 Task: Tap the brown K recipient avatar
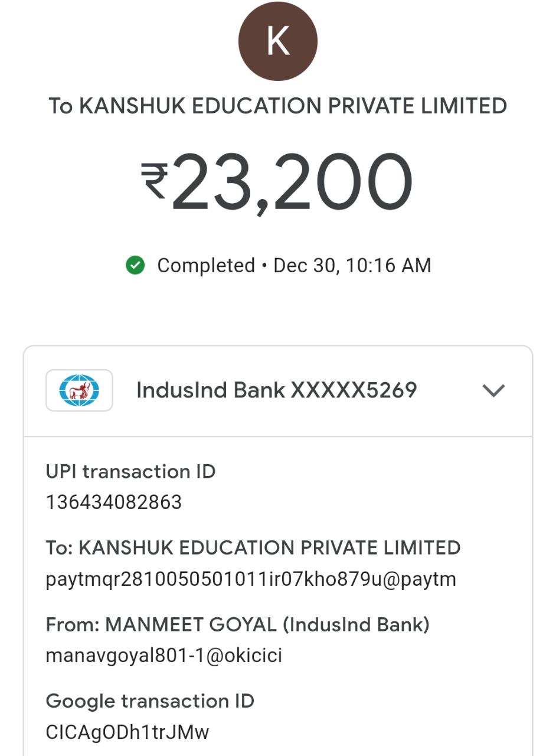point(277,41)
